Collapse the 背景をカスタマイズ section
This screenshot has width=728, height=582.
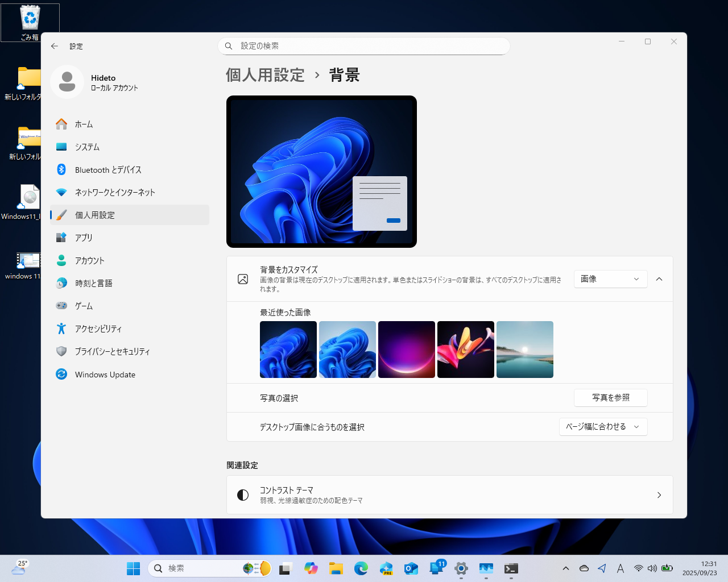pyautogui.click(x=659, y=279)
